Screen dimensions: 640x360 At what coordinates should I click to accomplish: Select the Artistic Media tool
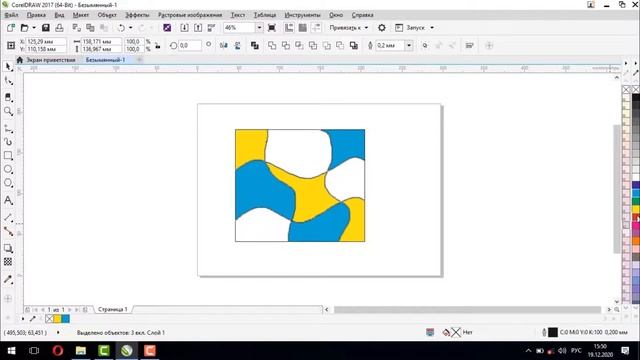pyautogui.click(x=8, y=142)
